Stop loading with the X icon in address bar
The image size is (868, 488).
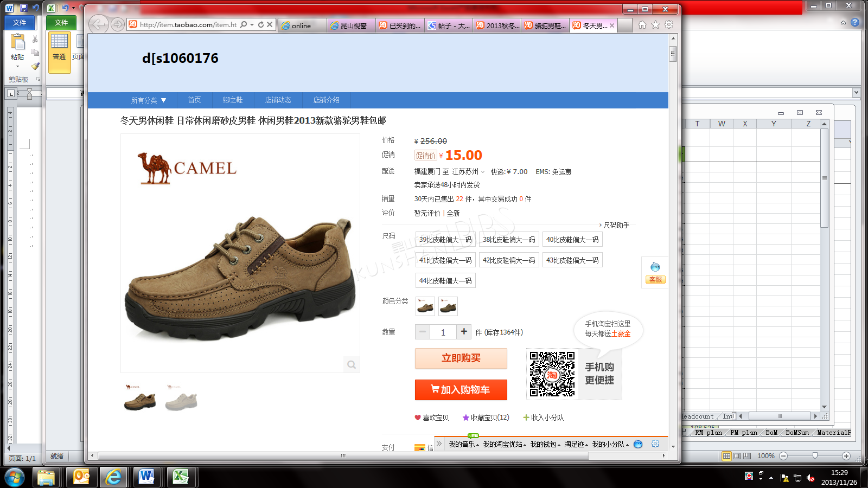point(270,25)
